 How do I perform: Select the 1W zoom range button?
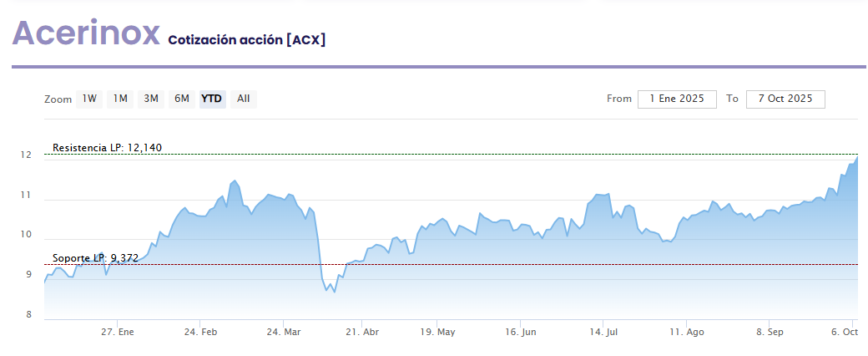point(89,99)
